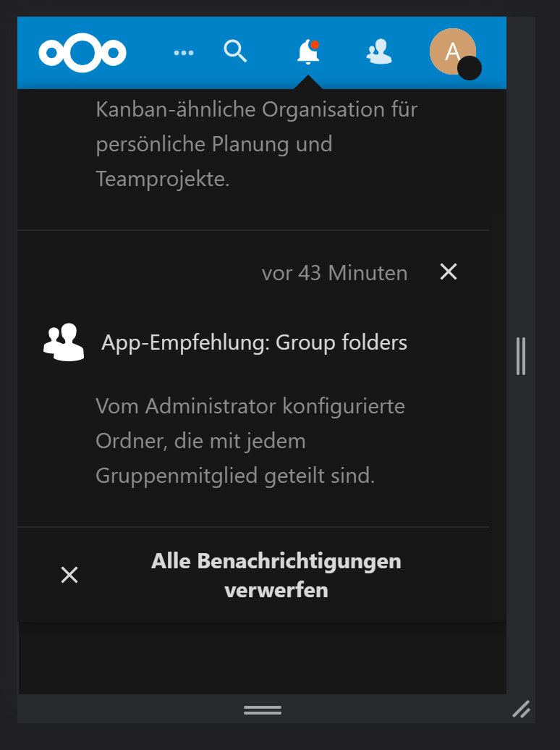Click the notifications bell
Screen dimensions: 560x750
coord(307,52)
